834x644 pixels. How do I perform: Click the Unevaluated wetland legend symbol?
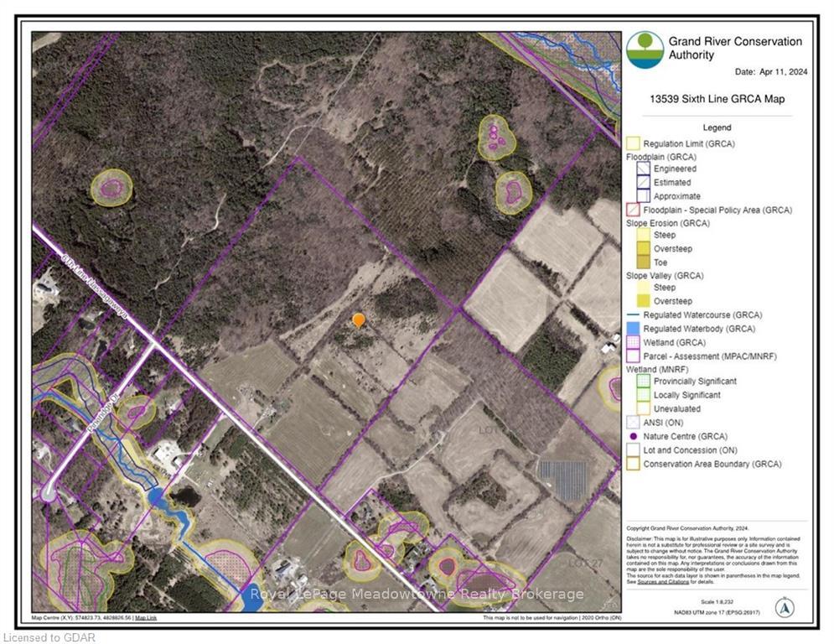[643, 408]
